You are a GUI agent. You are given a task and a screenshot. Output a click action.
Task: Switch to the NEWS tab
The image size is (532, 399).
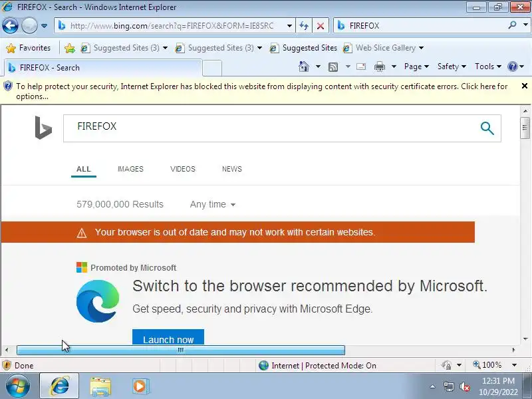click(232, 169)
